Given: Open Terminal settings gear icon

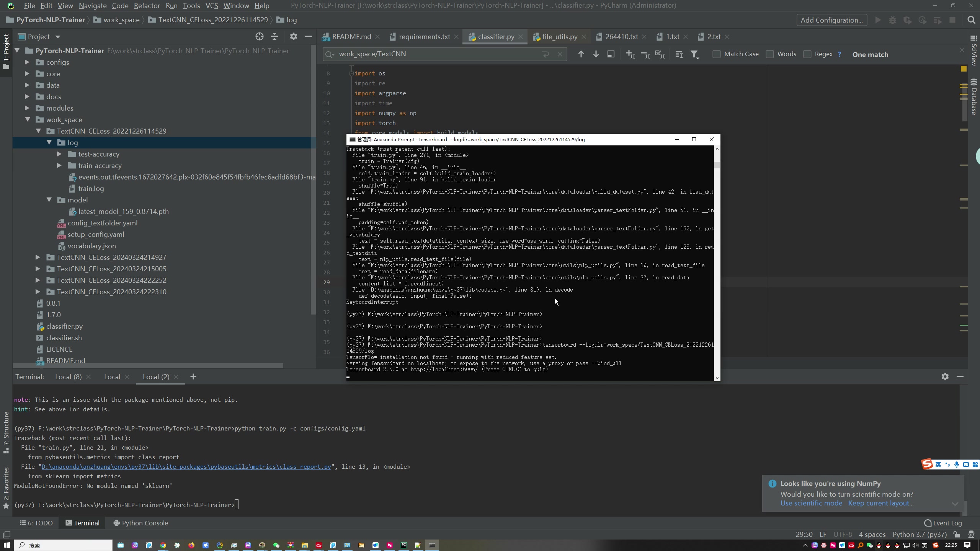Looking at the screenshot, I should (x=945, y=377).
